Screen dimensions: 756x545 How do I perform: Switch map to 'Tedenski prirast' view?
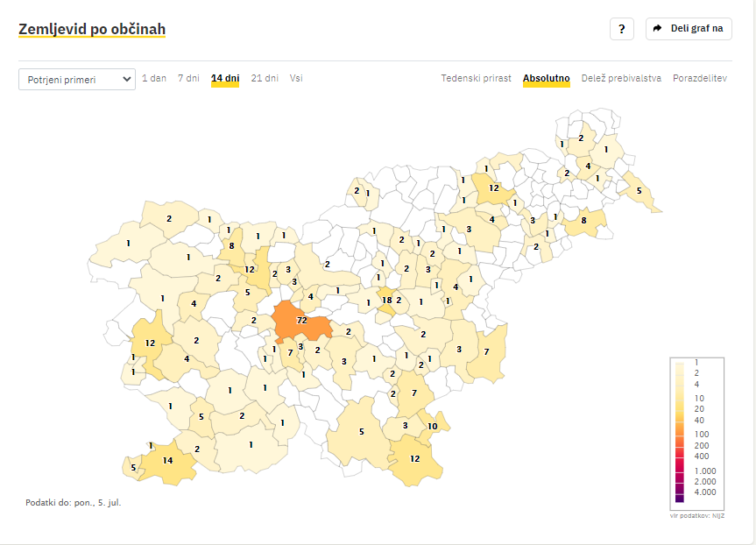pyautogui.click(x=476, y=78)
